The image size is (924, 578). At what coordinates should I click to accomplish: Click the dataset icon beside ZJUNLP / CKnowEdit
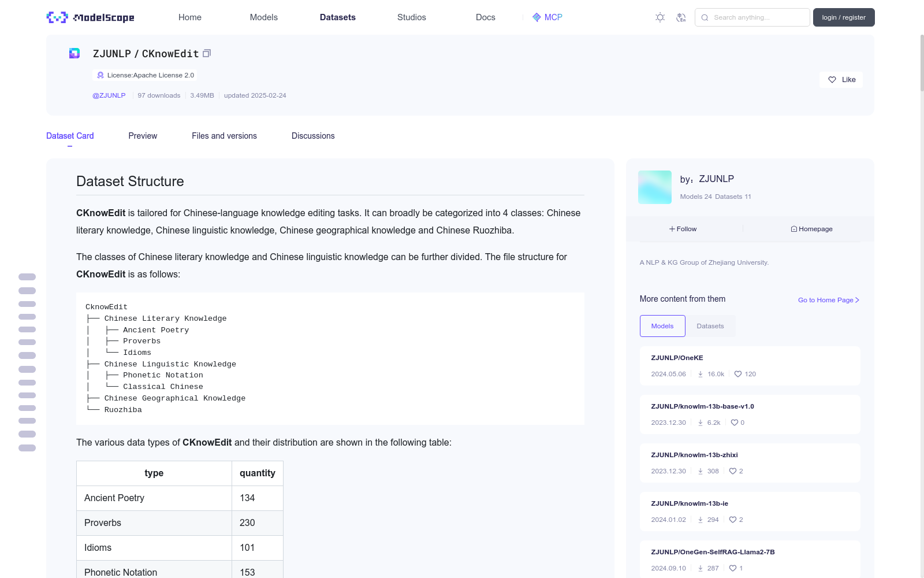[x=74, y=53]
